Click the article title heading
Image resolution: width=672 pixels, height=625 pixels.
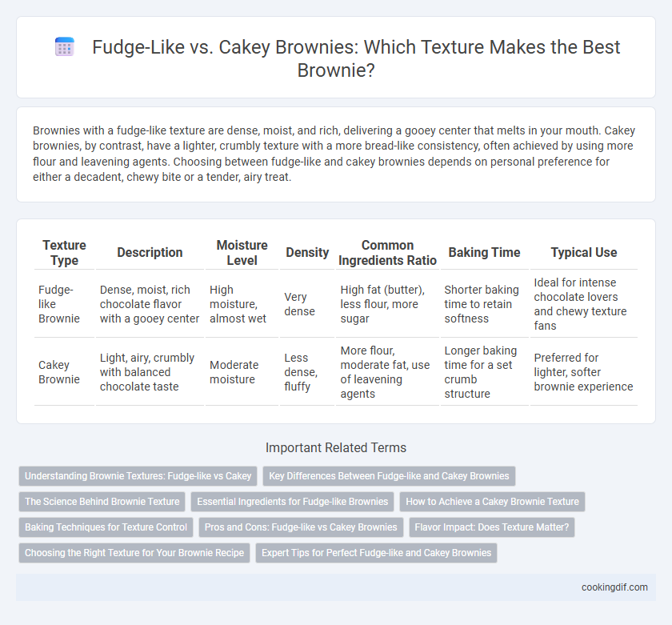pos(356,58)
